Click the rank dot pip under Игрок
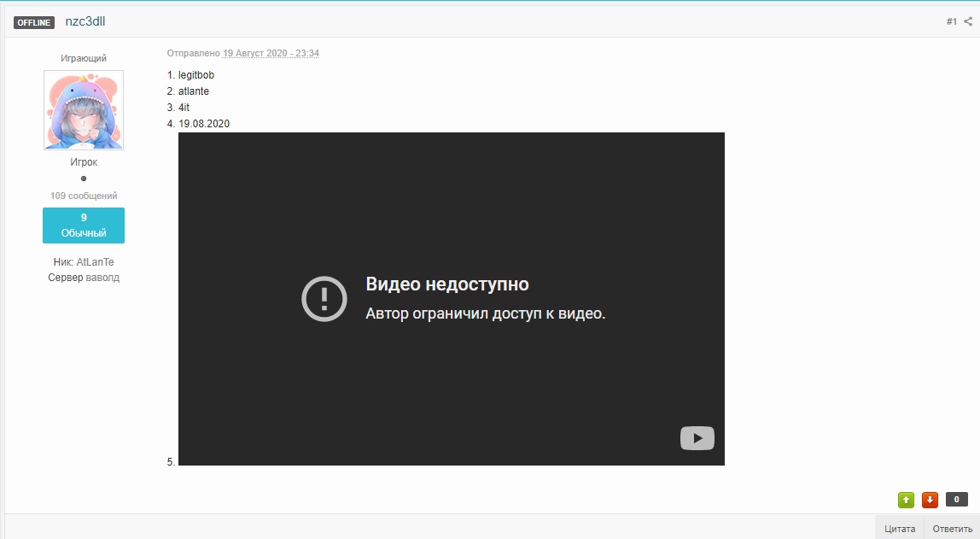980x539 pixels. (84, 179)
